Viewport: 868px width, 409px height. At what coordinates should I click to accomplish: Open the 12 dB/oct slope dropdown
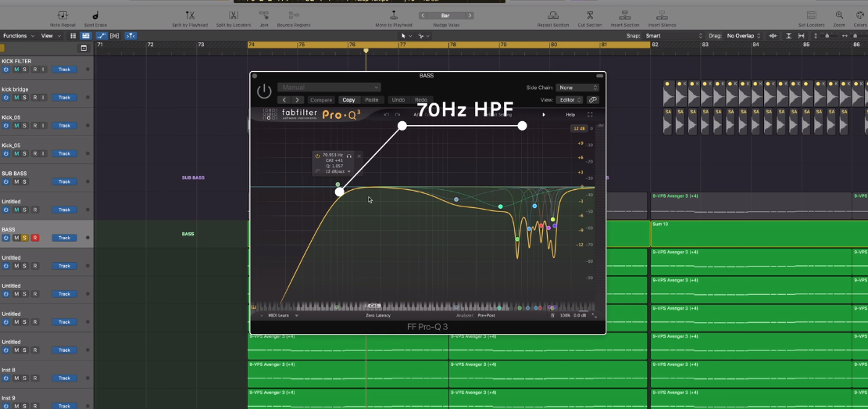pyautogui.click(x=338, y=172)
